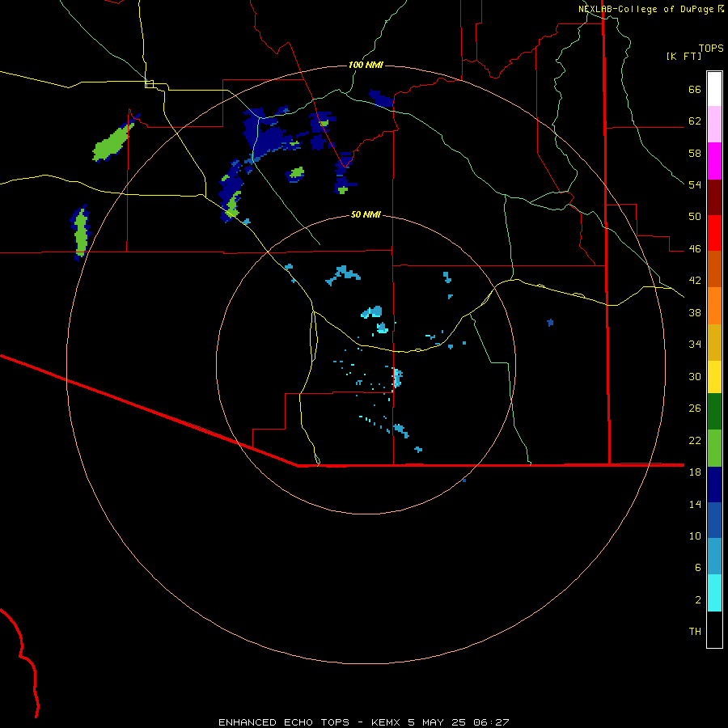Click the '50 NMI' range ring label
728x728 pixels.
point(366,214)
